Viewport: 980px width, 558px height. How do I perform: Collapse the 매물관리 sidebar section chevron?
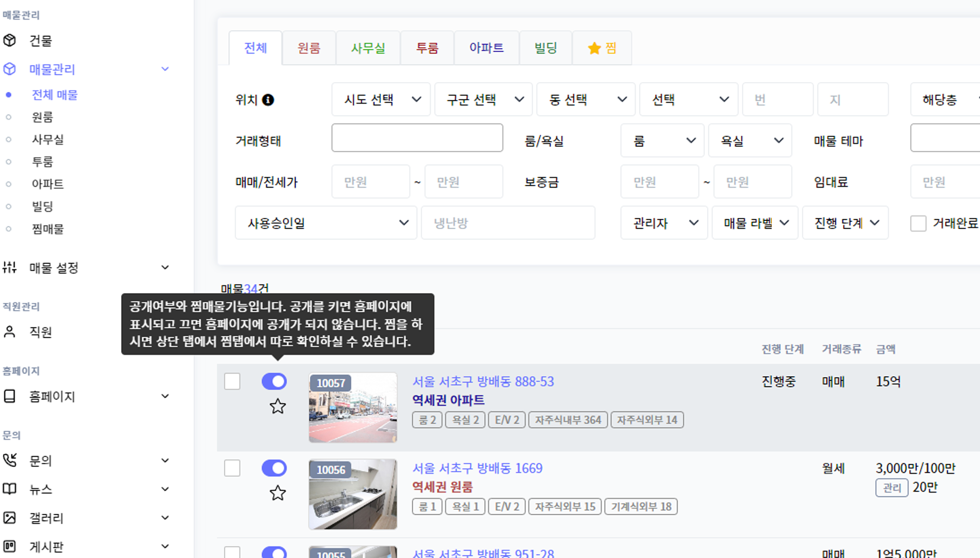165,69
